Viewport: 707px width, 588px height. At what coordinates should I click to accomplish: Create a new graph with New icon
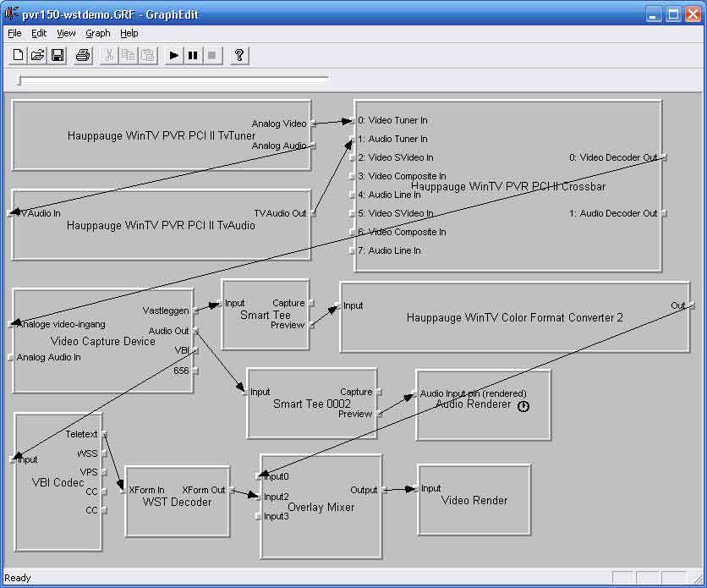(x=18, y=56)
